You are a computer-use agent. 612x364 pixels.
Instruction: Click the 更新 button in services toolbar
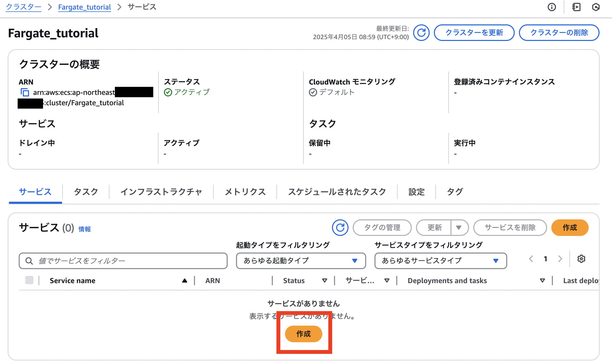(434, 228)
